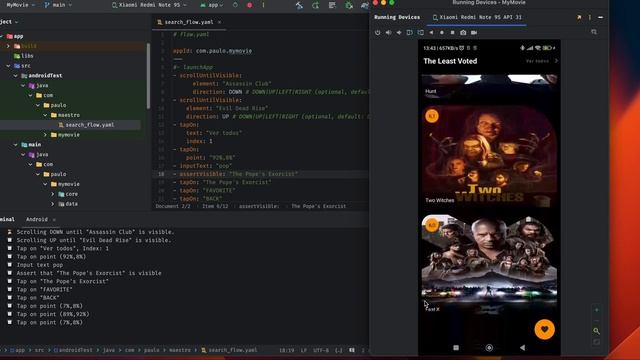The height and width of the screenshot is (360, 640).
Task: Click the volume down icon in Running Devices
Action: 399,32
